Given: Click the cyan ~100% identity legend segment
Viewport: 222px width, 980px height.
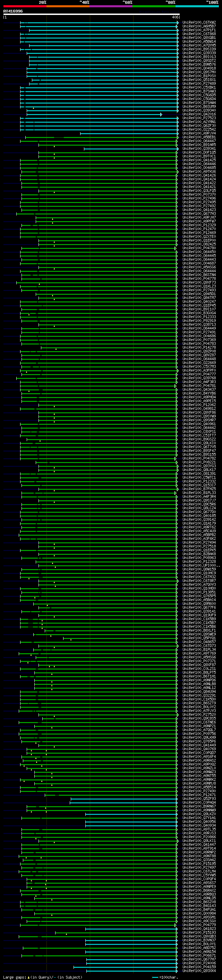Looking at the screenshot, I should (x=197, y=6).
